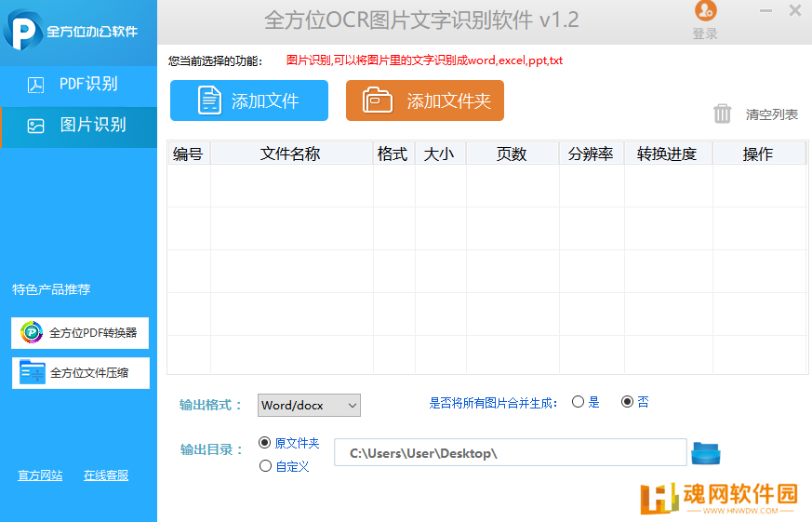The height and width of the screenshot is (522, 812).
Task: Click the 登录 text under avatar
Action: click(705, 33)
